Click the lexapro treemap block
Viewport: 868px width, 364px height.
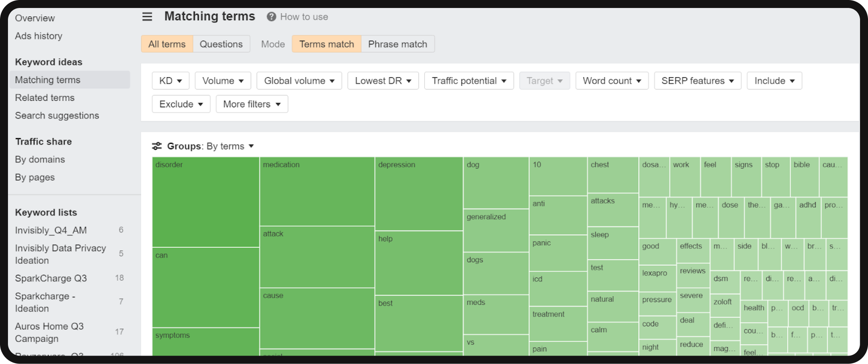[x=658, y=278]
